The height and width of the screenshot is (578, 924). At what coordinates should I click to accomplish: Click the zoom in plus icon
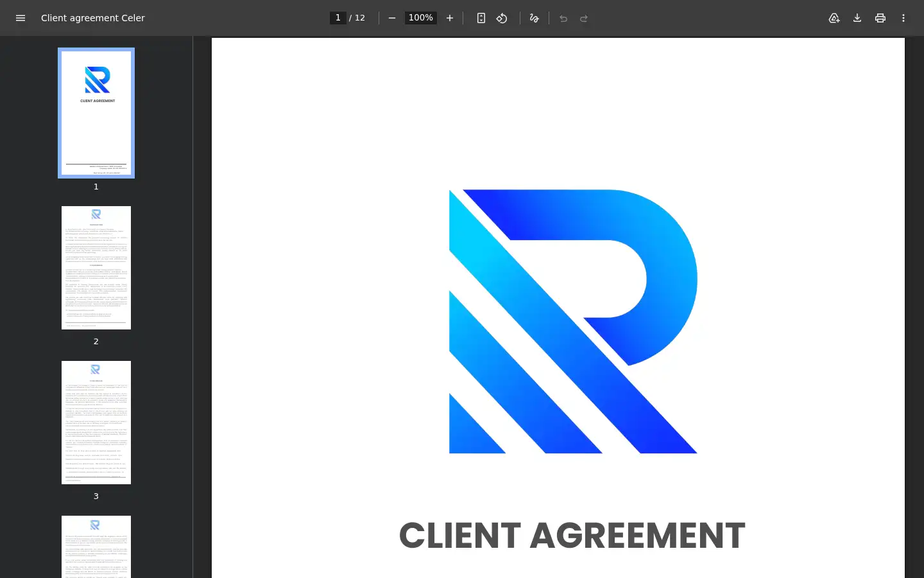(x=450, y=18)
